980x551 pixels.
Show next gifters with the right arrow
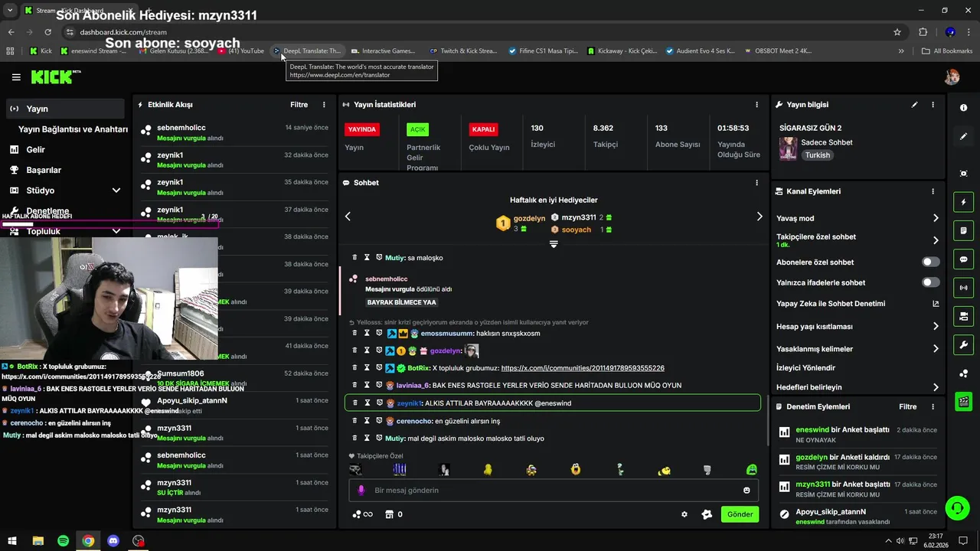click(x=759, y=217)
